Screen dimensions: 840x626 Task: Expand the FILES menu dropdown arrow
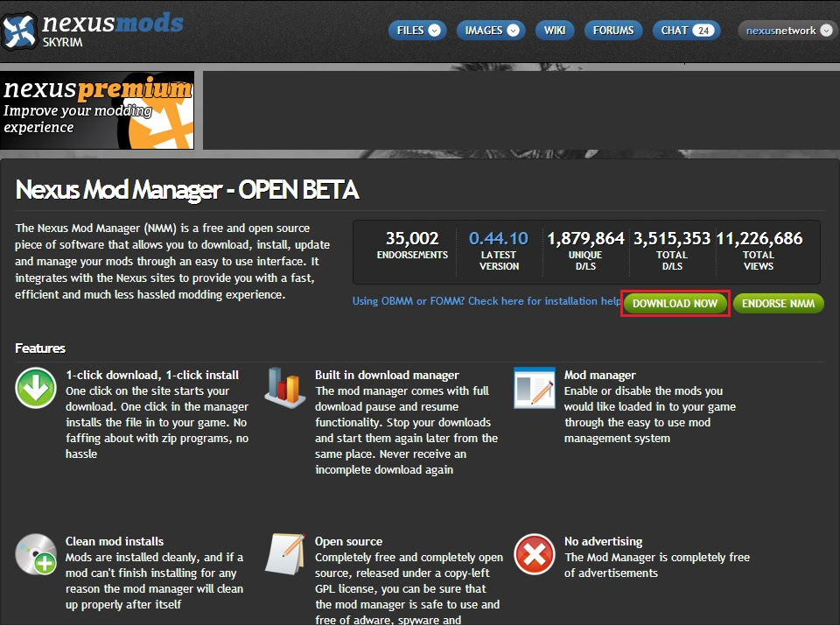pos(435,31)
